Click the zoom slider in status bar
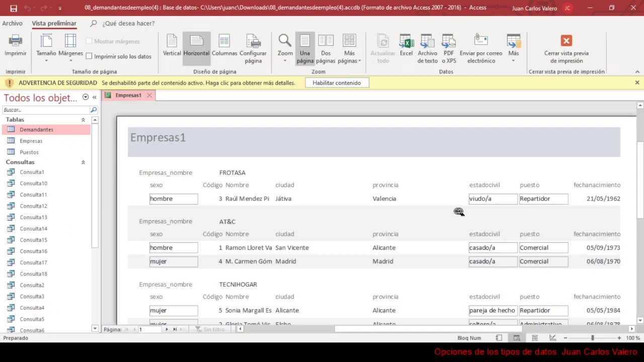This screenshot has height=362, width=644. pyautogui.click(x=592, y=338)
